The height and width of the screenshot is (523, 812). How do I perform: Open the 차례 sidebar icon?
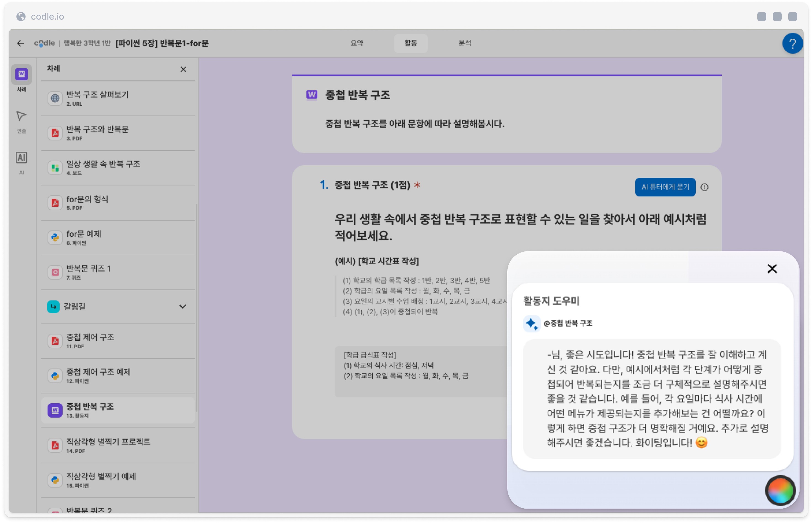click(22, 74)
